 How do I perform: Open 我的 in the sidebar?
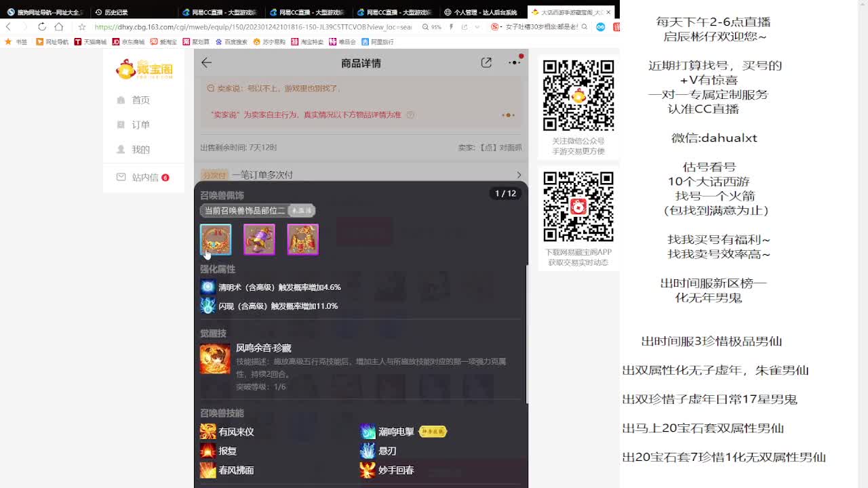[x=140, y=149]
